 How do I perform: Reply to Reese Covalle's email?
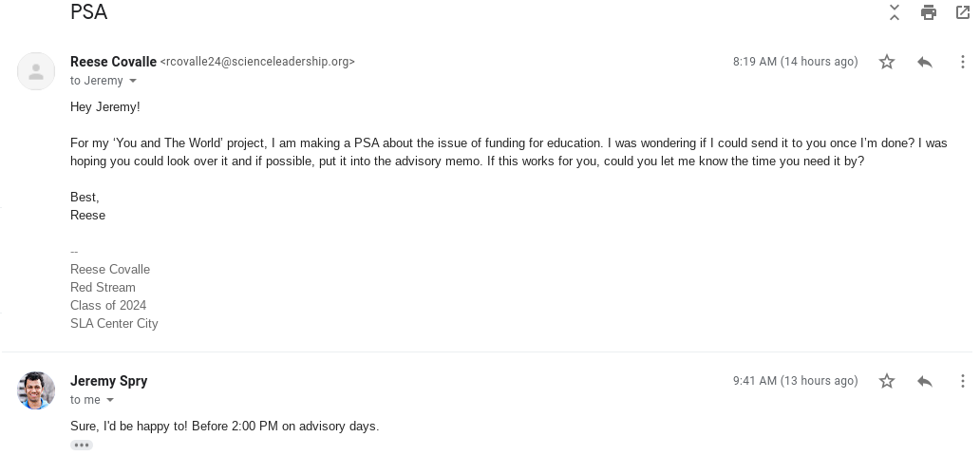tap(925, 62)
